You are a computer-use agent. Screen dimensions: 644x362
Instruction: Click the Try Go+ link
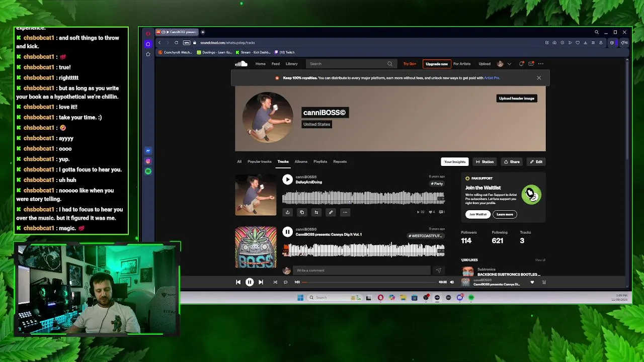410,64
